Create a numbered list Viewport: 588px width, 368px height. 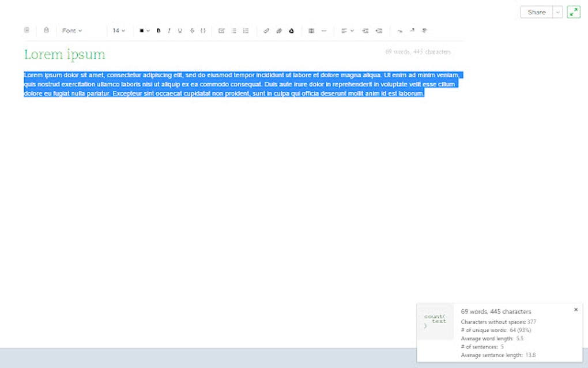pyautogui.click(x=245, y=31)
